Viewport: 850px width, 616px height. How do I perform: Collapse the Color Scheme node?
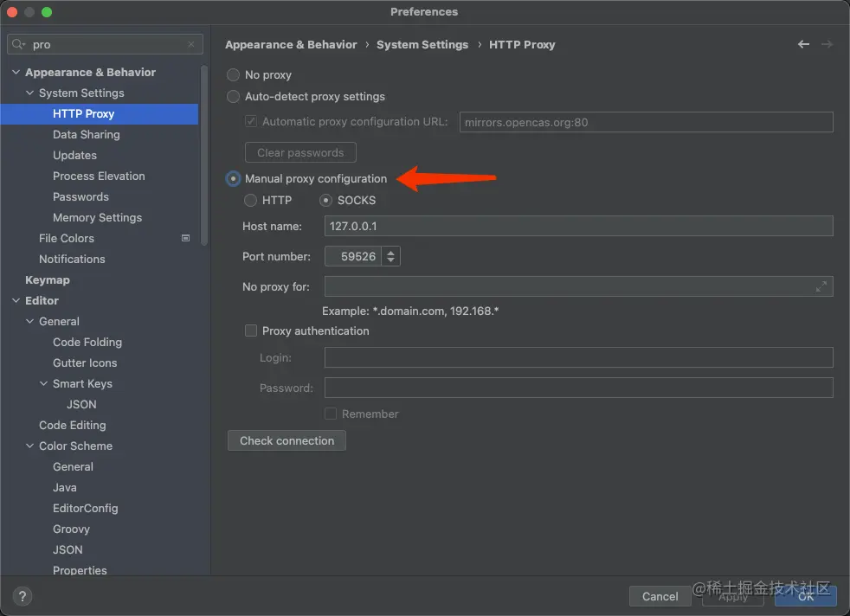click(29, 446)
